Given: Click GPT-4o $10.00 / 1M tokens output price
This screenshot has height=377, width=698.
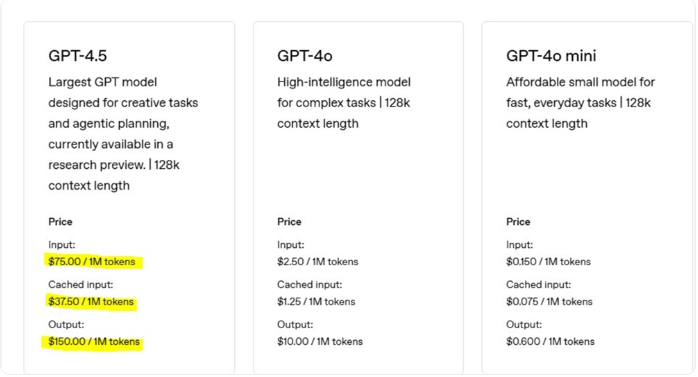Looking at the screenshot, I should pos(320,341).
